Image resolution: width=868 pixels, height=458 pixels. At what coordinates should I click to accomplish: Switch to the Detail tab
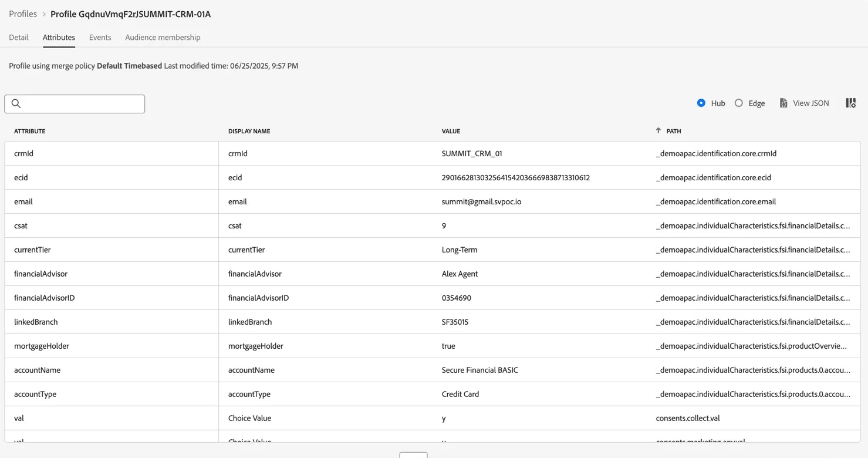pos(19,37)
